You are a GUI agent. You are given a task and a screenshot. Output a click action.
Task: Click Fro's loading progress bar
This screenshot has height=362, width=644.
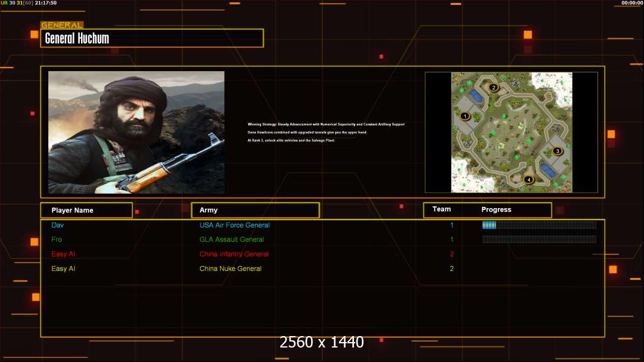point(539,240)
